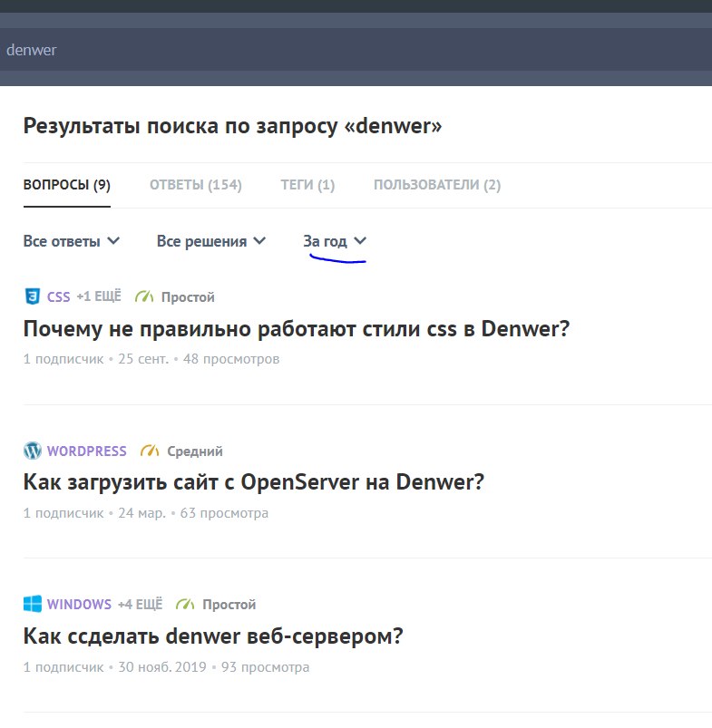
Task: Open the ВОПРОСЫ (9) tab
Action: (67, 185)
